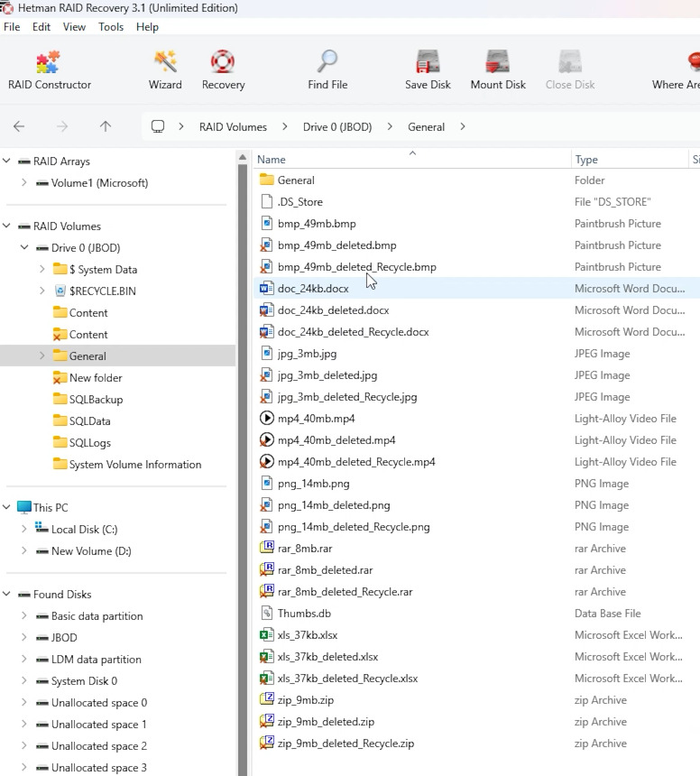Click Drive 0 (JBOD) in breadcrumb path

(x=337, y=127)
